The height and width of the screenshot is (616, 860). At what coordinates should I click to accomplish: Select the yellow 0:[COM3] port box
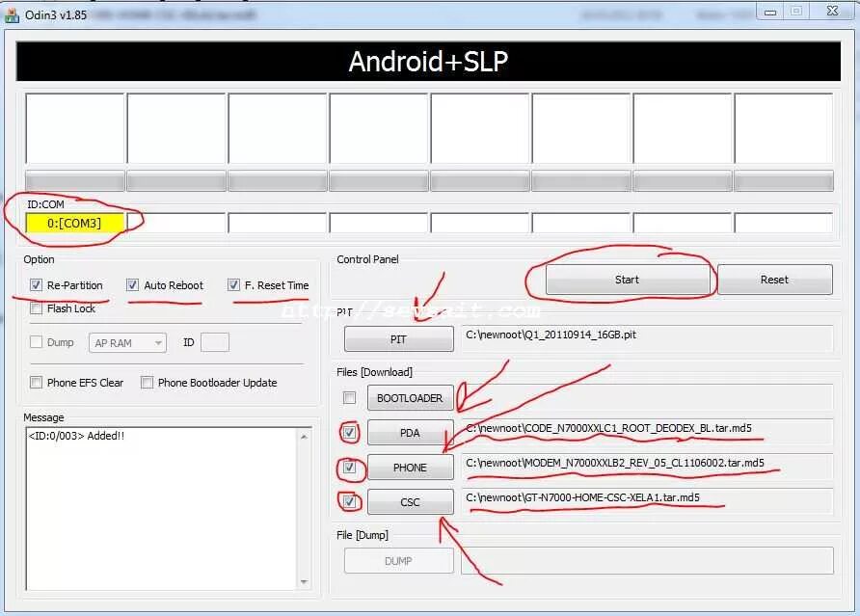point(74,224)
